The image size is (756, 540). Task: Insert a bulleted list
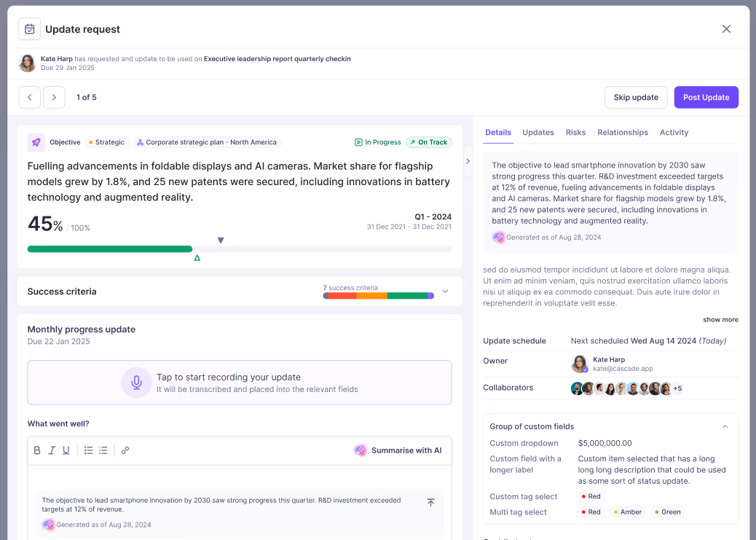[x=88, y=450]
